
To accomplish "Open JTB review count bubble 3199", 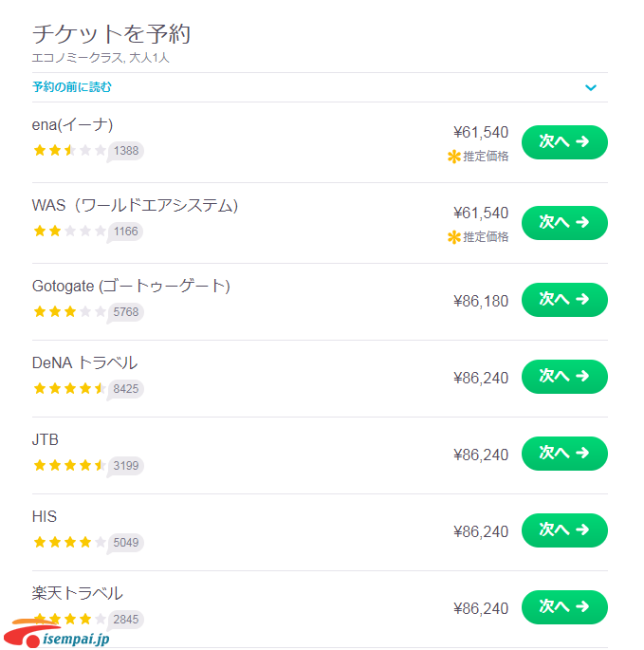I will (125, 465).
